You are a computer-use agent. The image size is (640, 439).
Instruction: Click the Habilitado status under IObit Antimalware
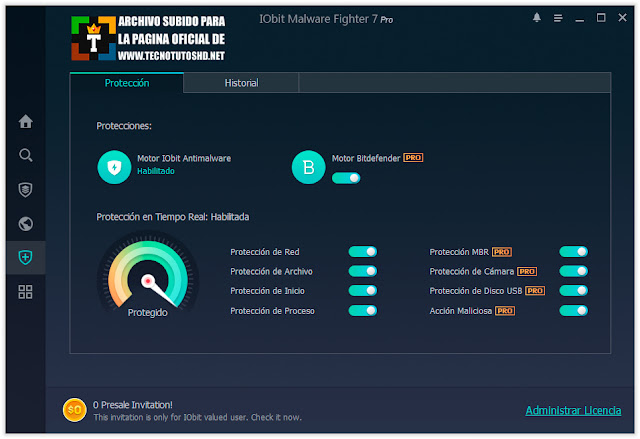(156, 171)
